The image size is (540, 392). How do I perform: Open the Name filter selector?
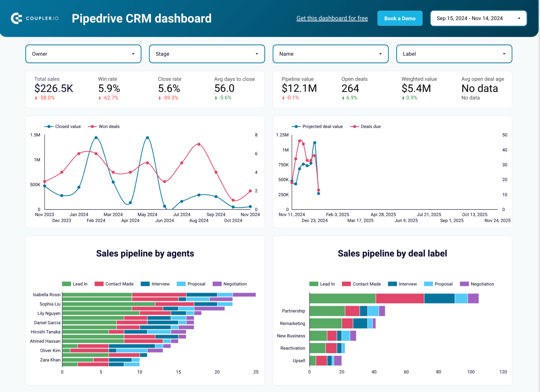330,54
